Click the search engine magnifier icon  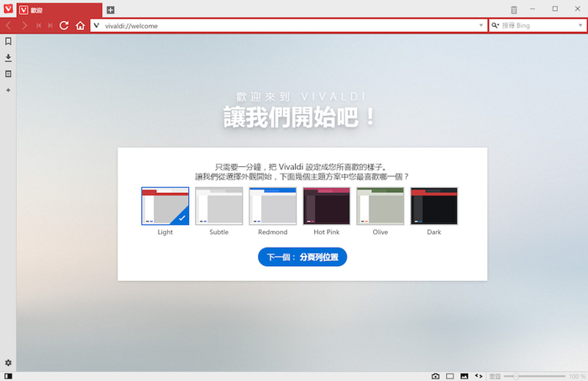pos(496,25)
